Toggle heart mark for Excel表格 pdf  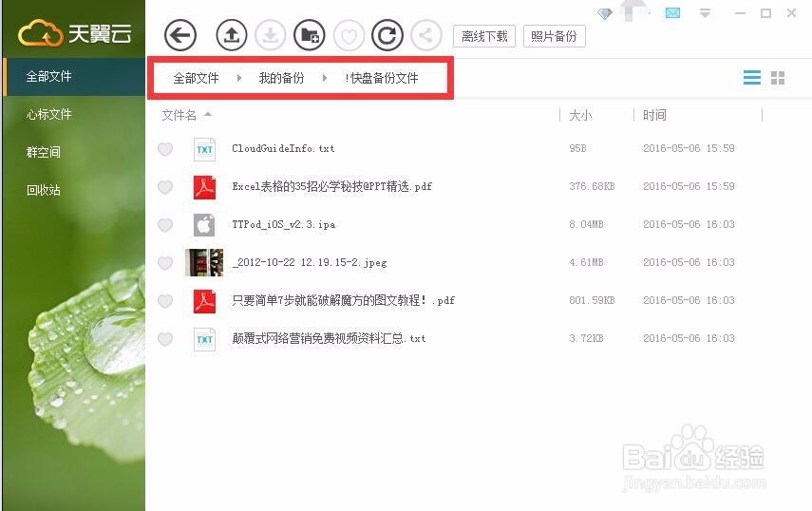165,187
